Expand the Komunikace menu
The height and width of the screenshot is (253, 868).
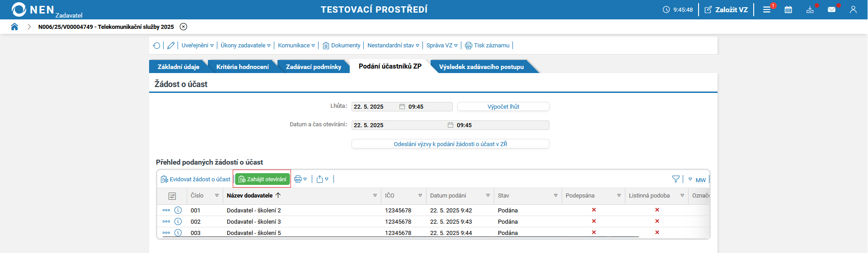296,46
